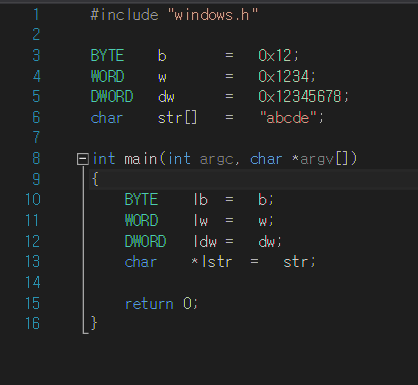Image resolution: width=418 pixels, height=385 pixels.
Task: Click the global BYTE type on line 3
Action: coord(107,55)
